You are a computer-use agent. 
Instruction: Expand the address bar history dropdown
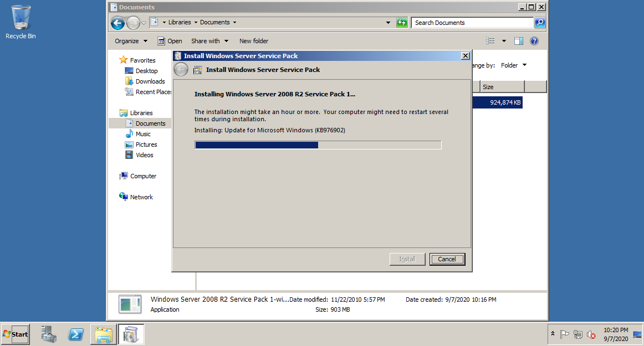[388, 23]
